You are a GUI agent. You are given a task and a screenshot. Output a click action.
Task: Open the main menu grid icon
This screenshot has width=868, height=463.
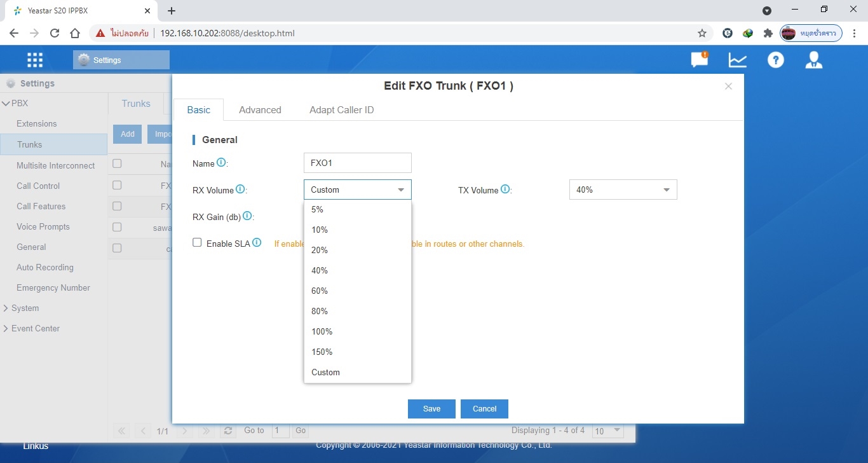pos(35,60)
